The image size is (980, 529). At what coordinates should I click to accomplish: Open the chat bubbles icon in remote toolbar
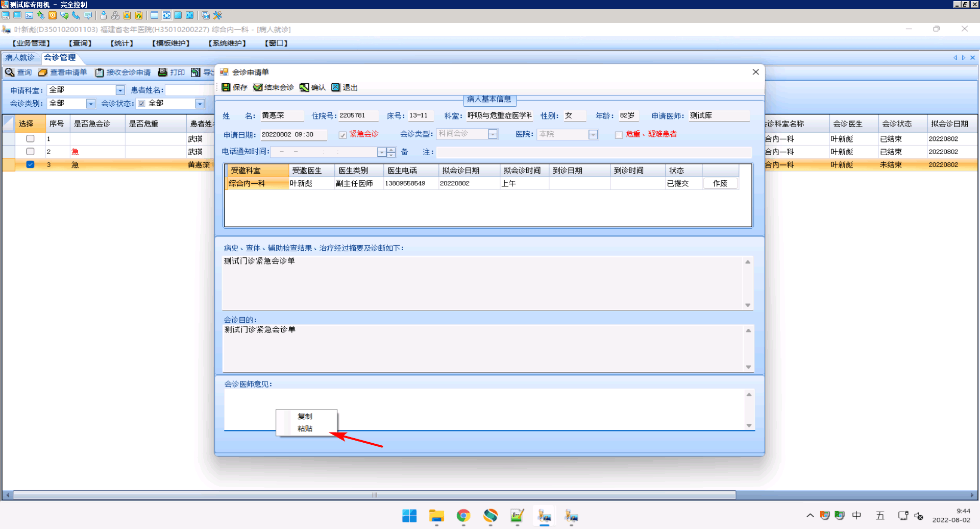(64, 15)
